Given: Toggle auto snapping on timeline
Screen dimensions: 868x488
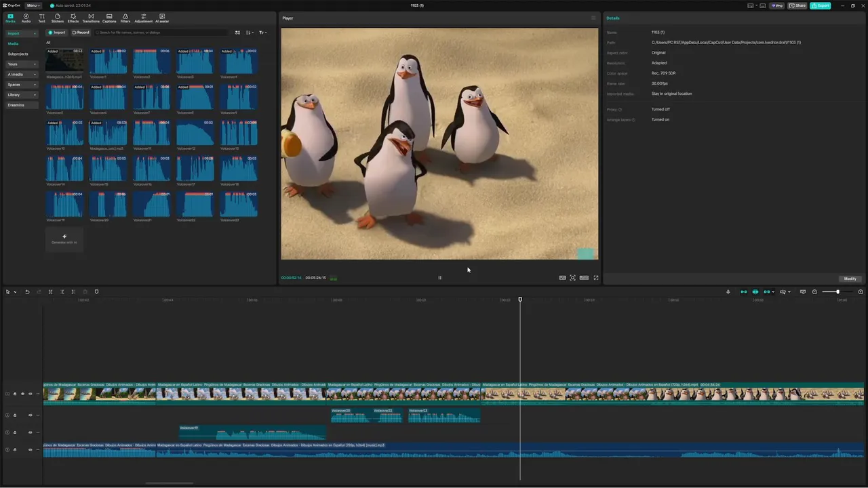Looking at the screenshot, I should (755, 292).
